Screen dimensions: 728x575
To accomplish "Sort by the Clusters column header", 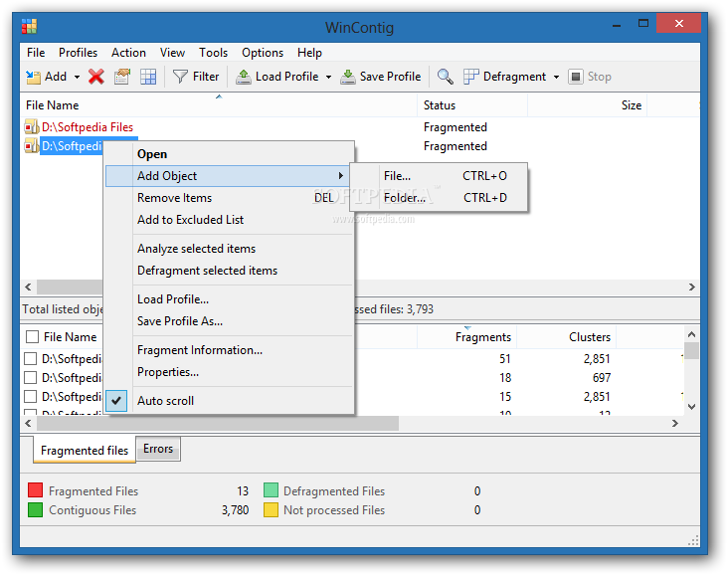I will (567, 337).
